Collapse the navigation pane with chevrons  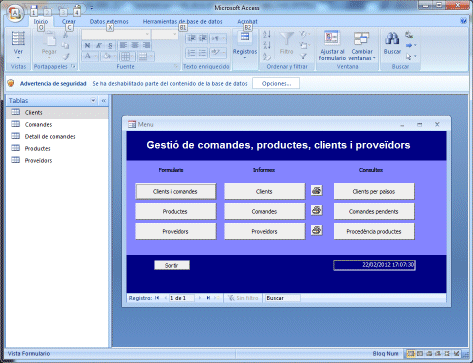click(x=104, y=100)
